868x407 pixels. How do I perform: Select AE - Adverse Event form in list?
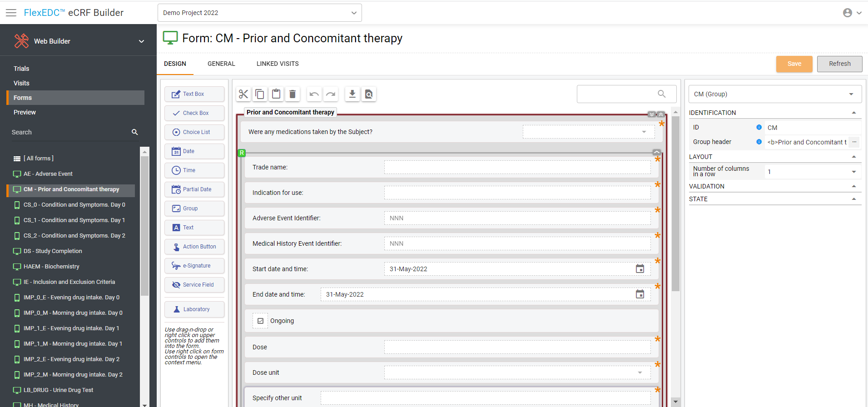[x=48, y=174]
